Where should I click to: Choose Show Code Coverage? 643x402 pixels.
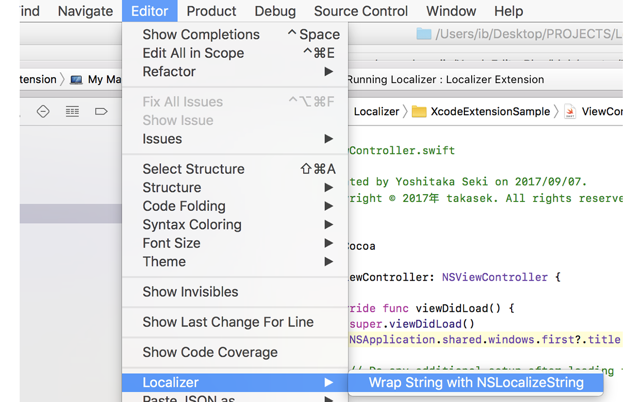[235, 352]
